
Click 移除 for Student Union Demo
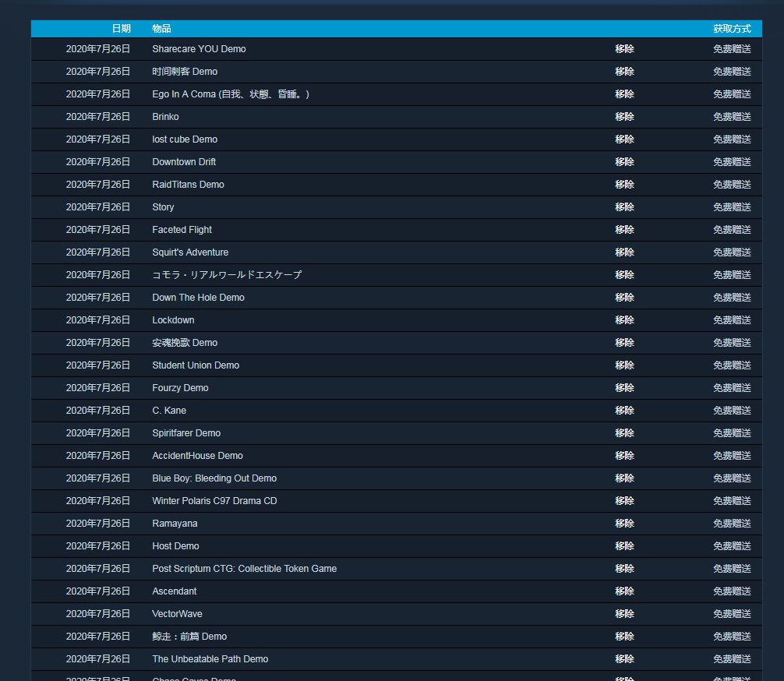coord(624,365)
